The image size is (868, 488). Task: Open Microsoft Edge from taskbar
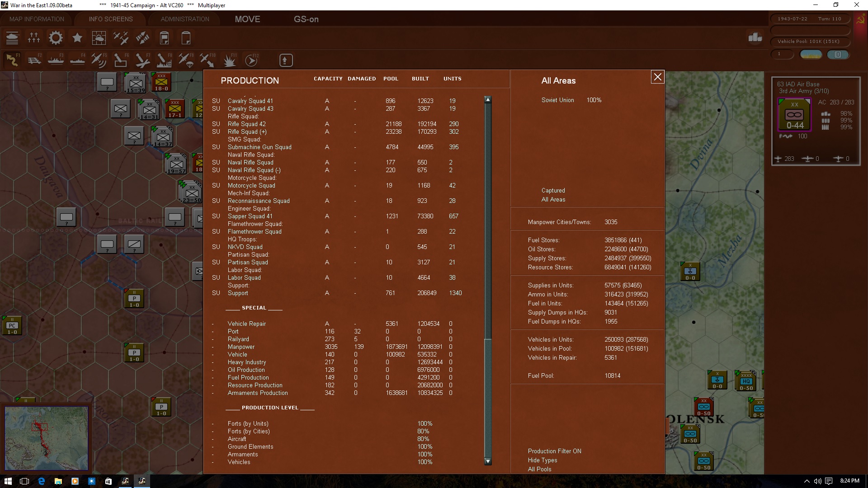click(41, 481)
